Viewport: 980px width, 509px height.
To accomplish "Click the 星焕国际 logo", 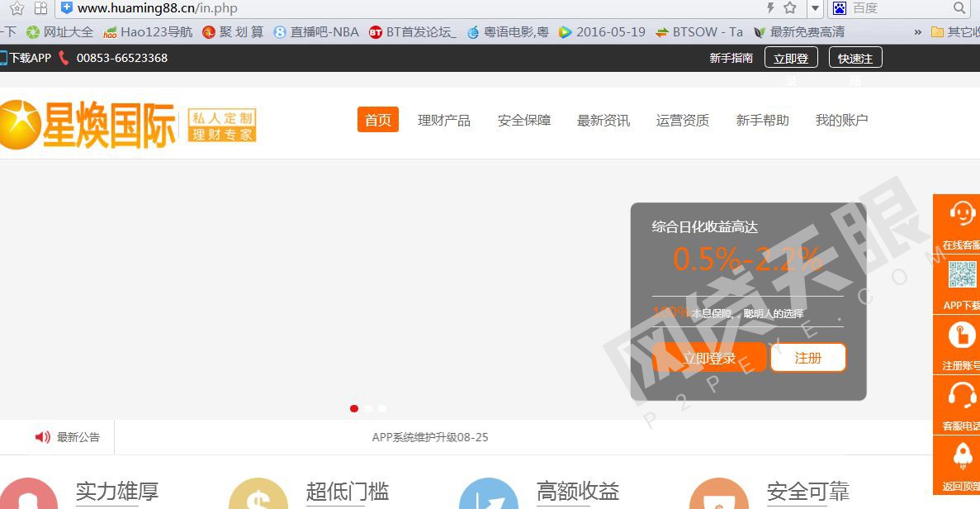I will 88,125.
